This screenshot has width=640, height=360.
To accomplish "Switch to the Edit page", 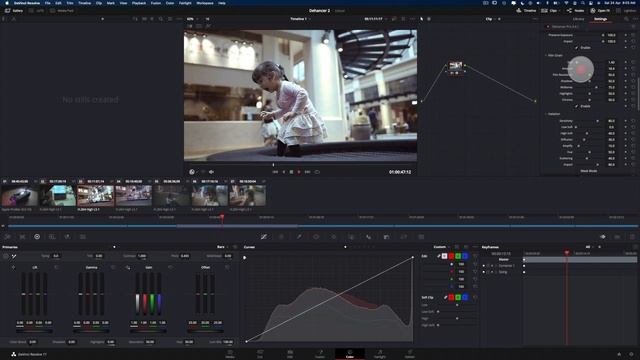I will 290,354.
